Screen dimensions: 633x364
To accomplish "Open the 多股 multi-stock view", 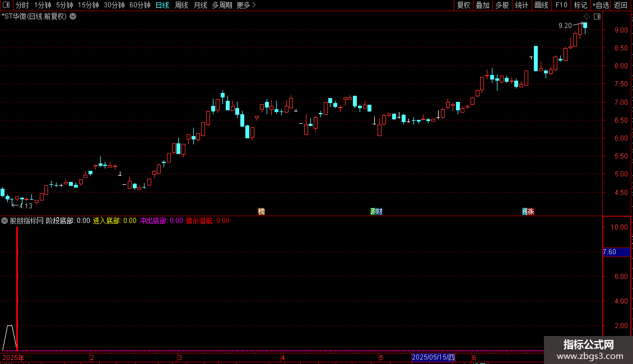I will [x=502, y=5].
